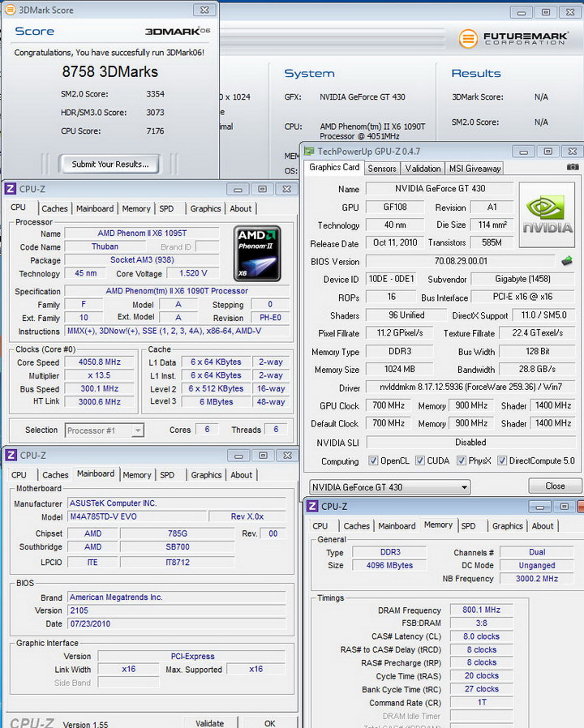Open SPD tab in Mainboard CPU-Z window

click(x=167, y=475)
